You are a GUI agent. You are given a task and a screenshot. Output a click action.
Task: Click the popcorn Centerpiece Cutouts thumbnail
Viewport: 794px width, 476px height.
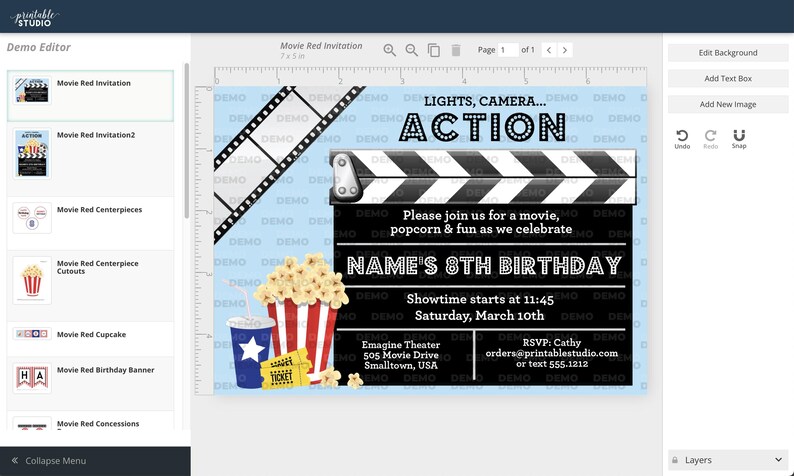[32, 280]
